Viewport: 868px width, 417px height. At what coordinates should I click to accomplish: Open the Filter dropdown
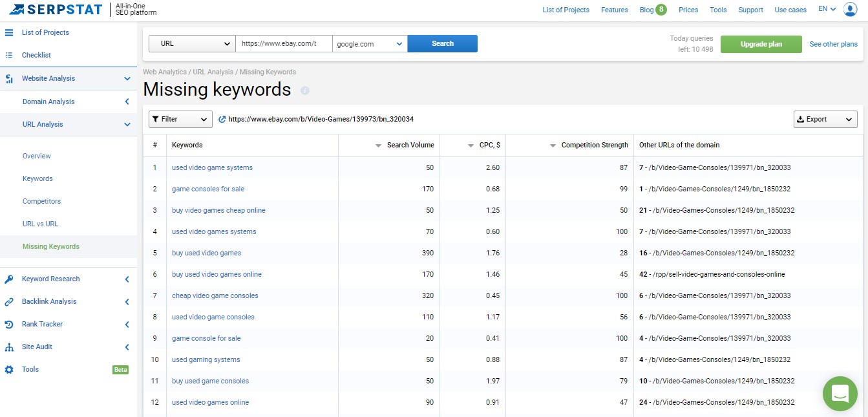pos(180,120)
